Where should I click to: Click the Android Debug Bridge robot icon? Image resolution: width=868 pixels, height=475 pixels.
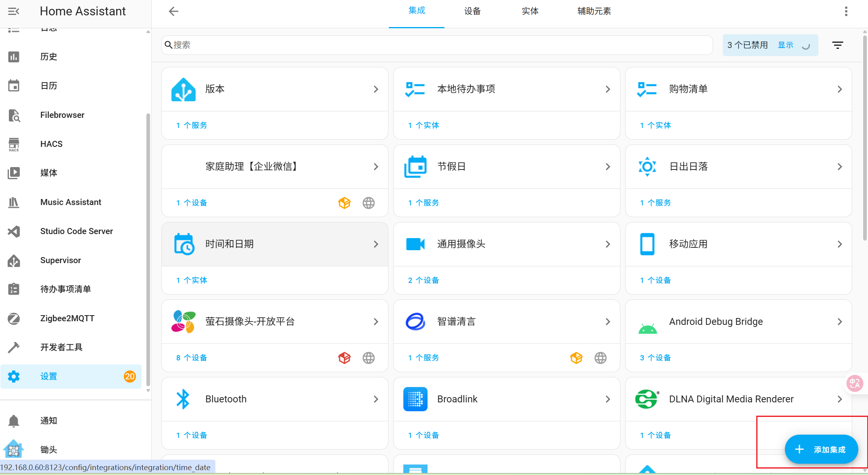point(648,329)
